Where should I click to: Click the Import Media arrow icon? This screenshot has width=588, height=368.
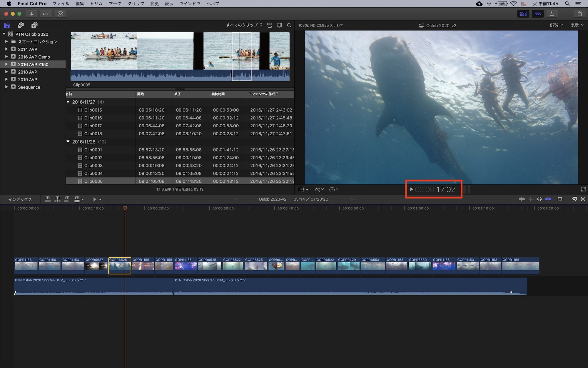click(31, 14)
